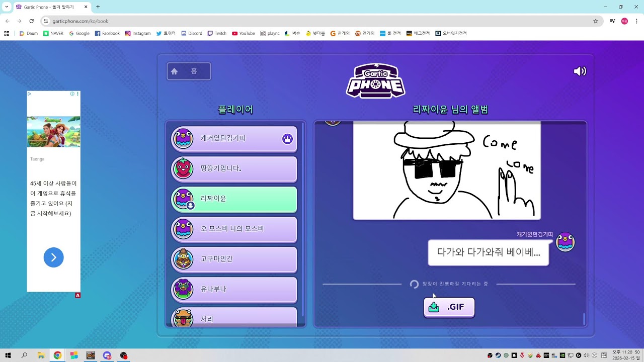Viewport: 644px width, 362px height.
Task: Open the 배그전적 bookmark
Action: coord(418,34)
